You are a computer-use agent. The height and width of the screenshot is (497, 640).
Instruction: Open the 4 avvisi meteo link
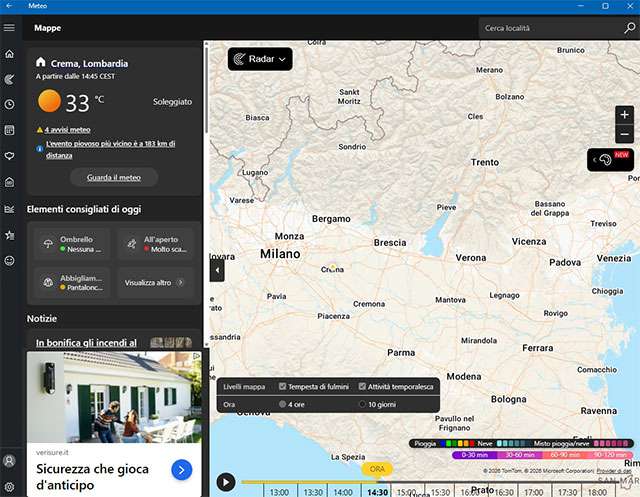pos(68,130)
